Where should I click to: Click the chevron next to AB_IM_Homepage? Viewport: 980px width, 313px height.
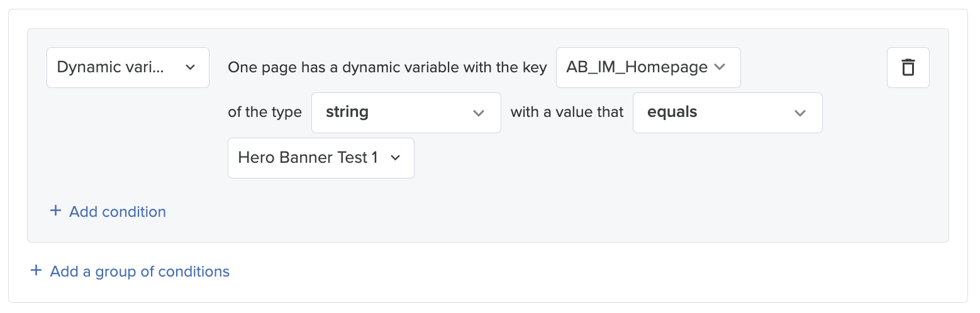[720, 67]
